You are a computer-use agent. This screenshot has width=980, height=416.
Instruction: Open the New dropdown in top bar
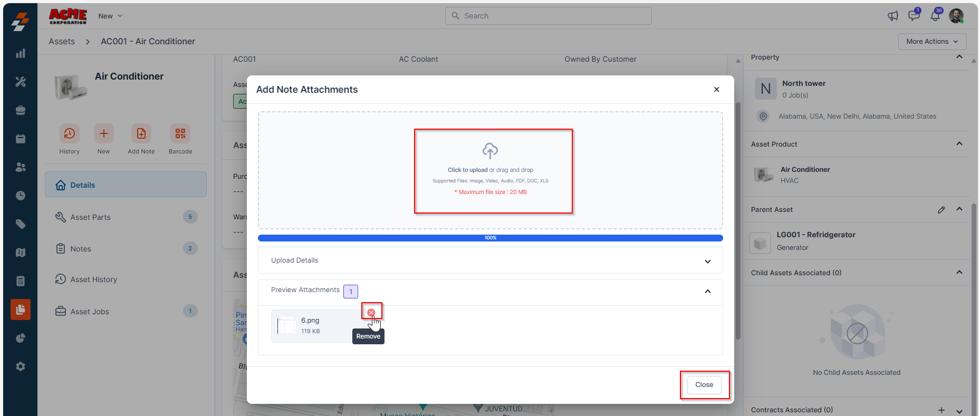coord(110,16)
